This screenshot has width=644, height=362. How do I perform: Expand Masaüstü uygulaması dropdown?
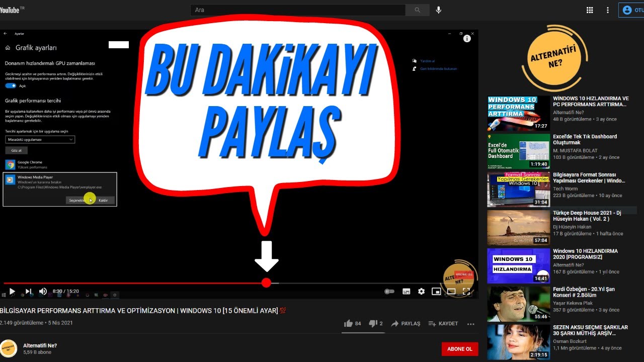click(x=40, y=139)
